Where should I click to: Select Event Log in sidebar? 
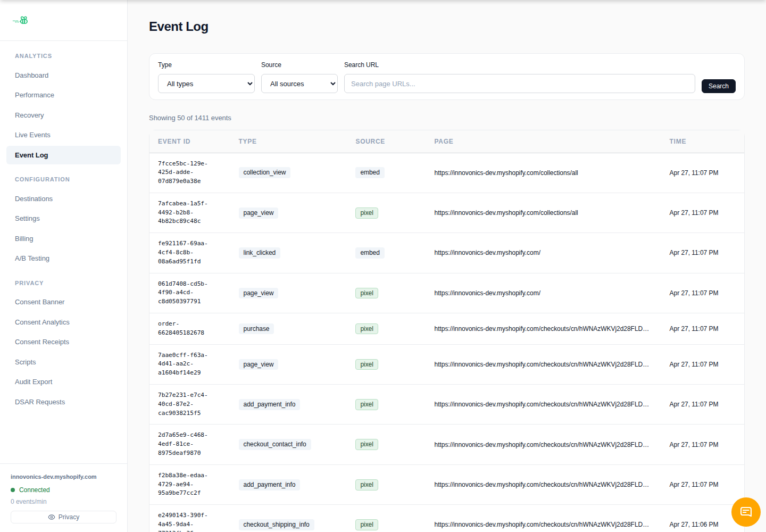click(x=63, y=155)
